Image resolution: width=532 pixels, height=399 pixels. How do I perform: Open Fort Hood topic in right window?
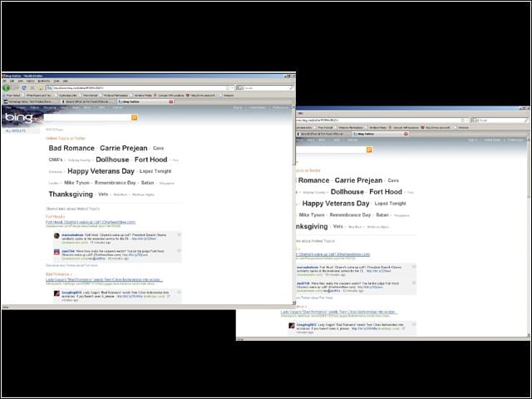coord(386,192)
